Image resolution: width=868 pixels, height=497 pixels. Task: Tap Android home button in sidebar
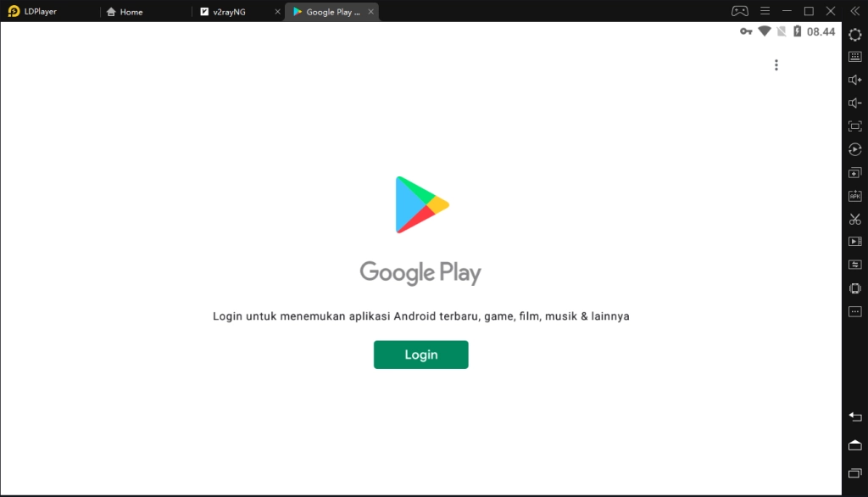point(854,445)
